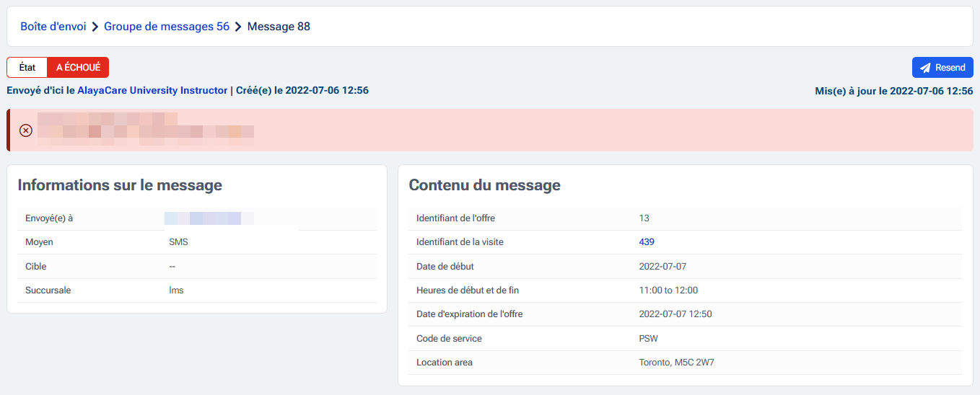Open visit identifier 439 link
Screen dimensions: 980x395
click(x=647, y=242)
